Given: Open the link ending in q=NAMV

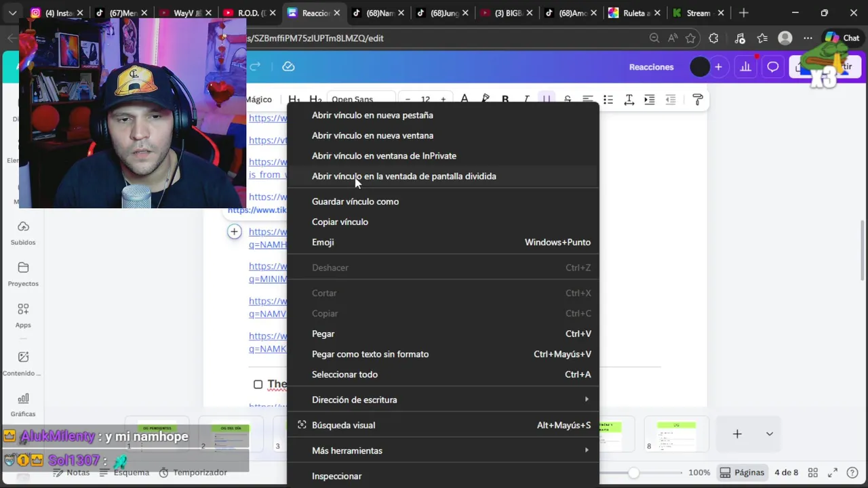Looking at the screenshot, I should coord(268,307).
